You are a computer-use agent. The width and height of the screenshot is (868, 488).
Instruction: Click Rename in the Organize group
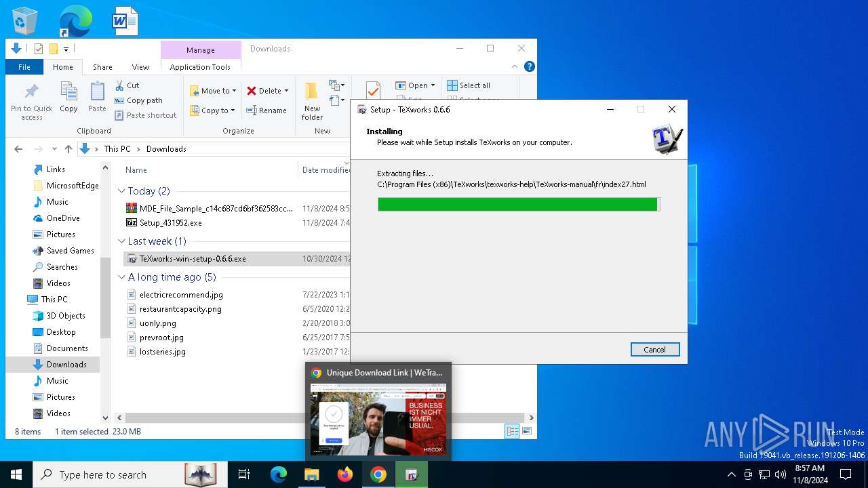pyautogui.click(x=267, y=110)
